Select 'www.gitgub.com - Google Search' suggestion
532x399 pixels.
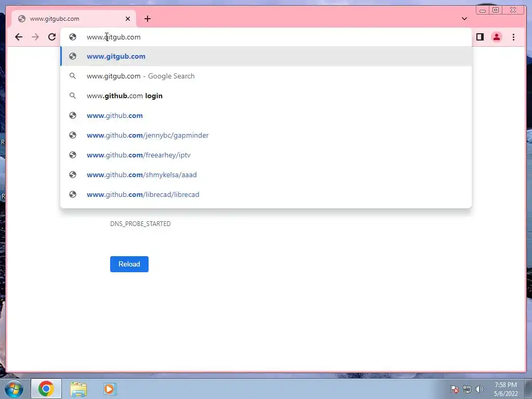pos(266,76)
